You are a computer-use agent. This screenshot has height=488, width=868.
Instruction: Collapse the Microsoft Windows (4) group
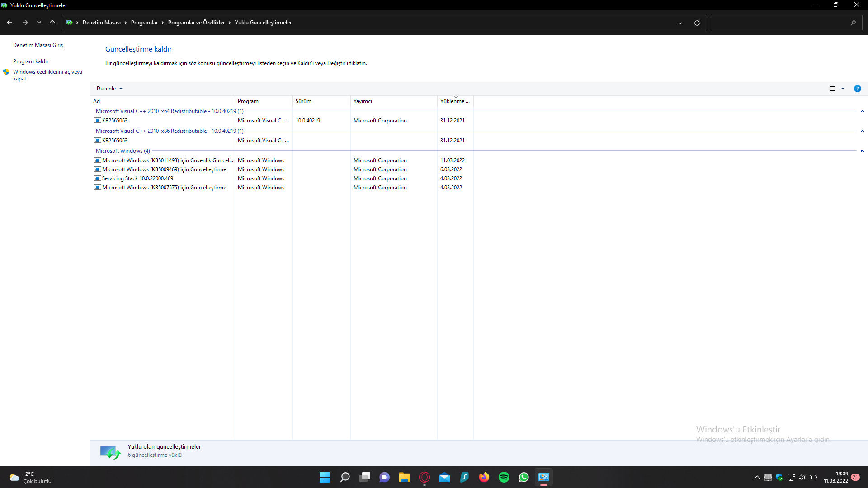[862, 151]
